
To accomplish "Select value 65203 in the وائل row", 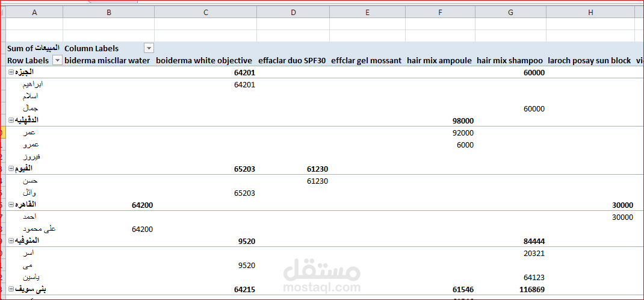I will pos(245,193).
